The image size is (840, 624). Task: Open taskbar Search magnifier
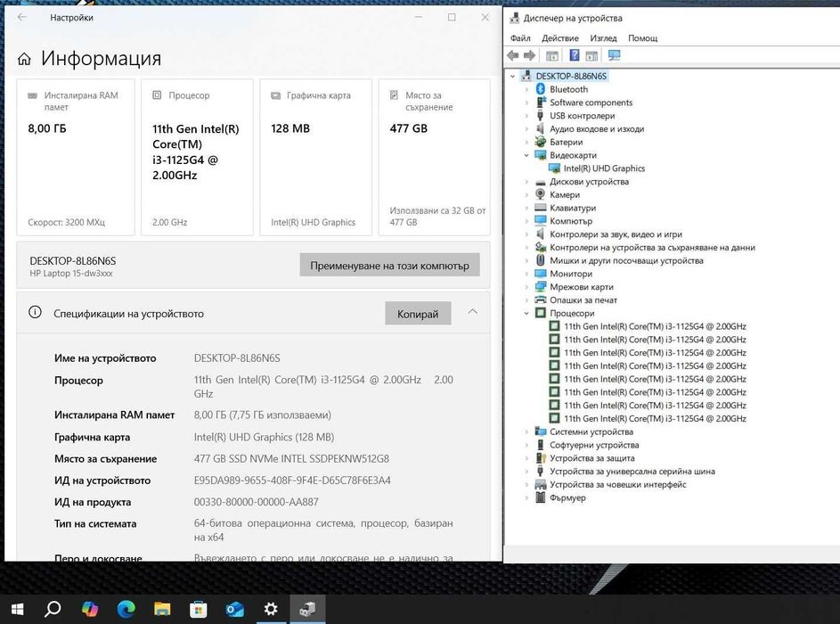pyautogui.click(x=53, y=609)
